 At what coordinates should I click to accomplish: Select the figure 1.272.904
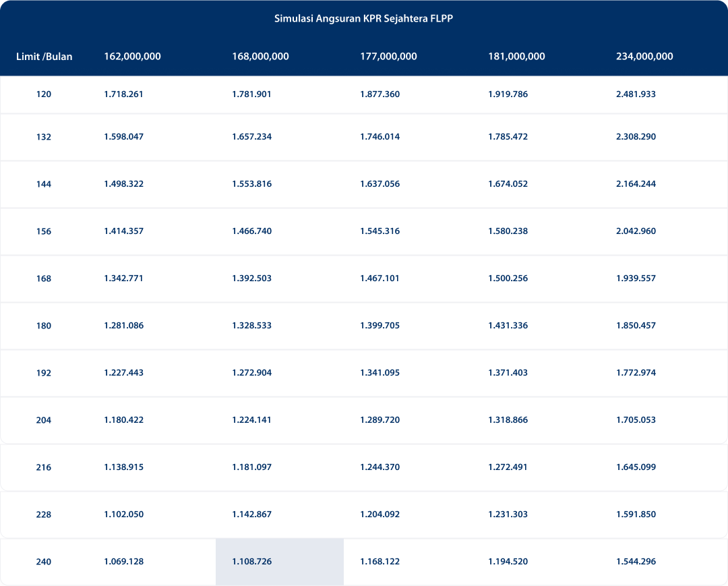point(251,373)
